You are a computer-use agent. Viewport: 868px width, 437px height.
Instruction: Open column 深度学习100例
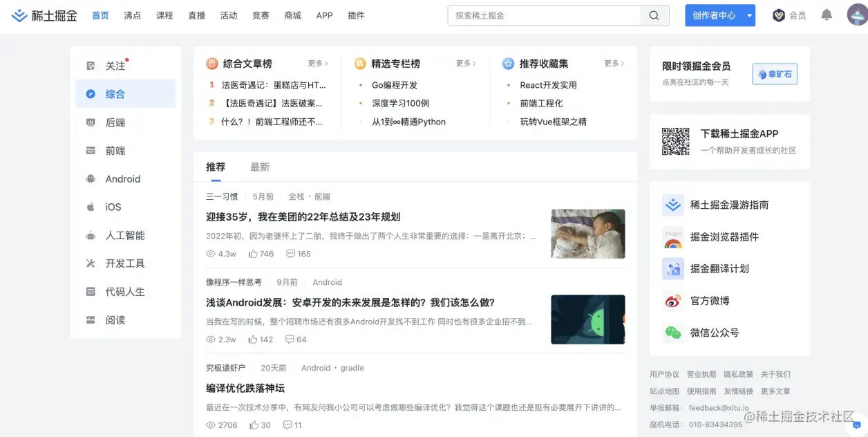click(400, 103)
